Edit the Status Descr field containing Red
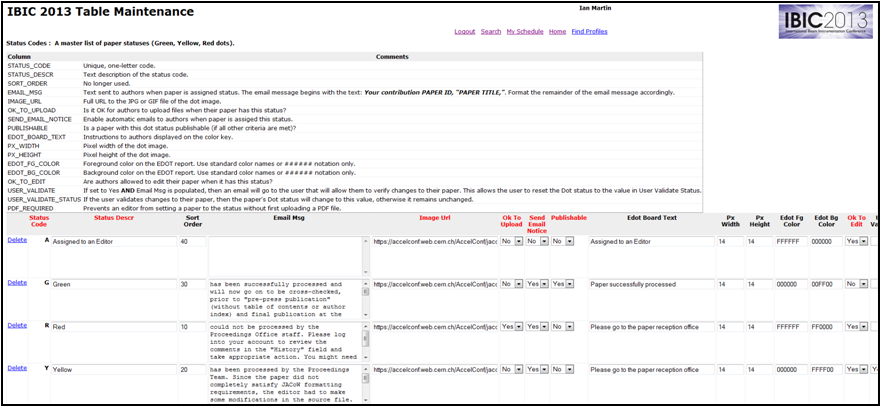Image resolution: width=881 pixels, height=407 pixels. (113, 327)
